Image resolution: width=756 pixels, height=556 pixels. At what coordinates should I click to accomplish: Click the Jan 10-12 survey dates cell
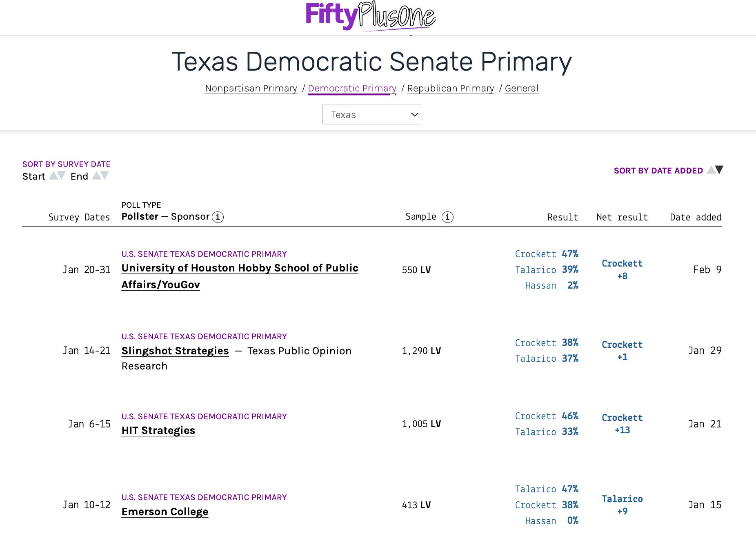click(87, 505)
